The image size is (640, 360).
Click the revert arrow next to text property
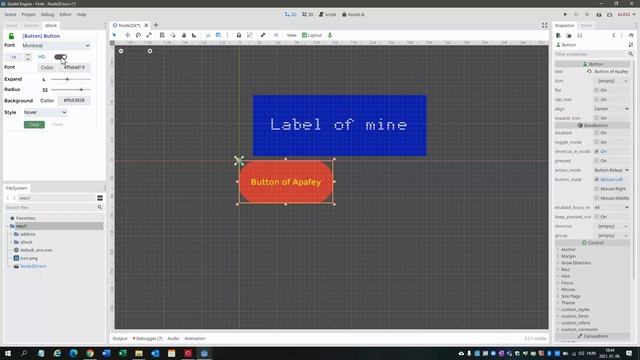pos(589,71)
